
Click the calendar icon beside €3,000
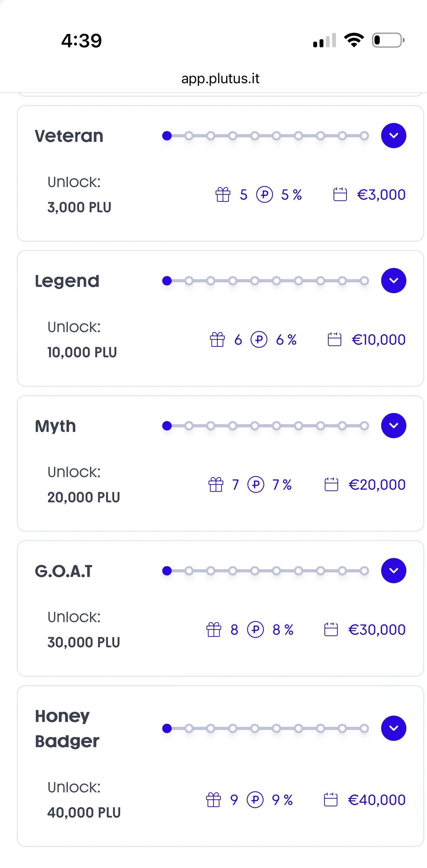point(340,195)
